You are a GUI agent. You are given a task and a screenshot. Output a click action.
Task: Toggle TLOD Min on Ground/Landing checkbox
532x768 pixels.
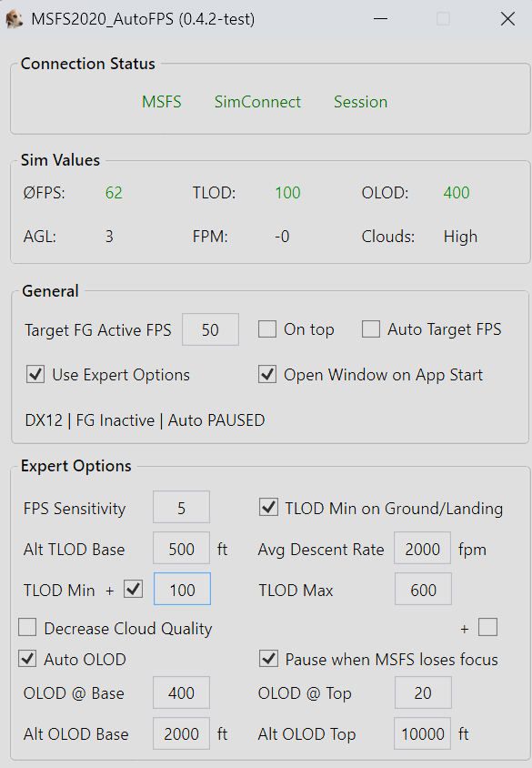[x=268, y=508]
